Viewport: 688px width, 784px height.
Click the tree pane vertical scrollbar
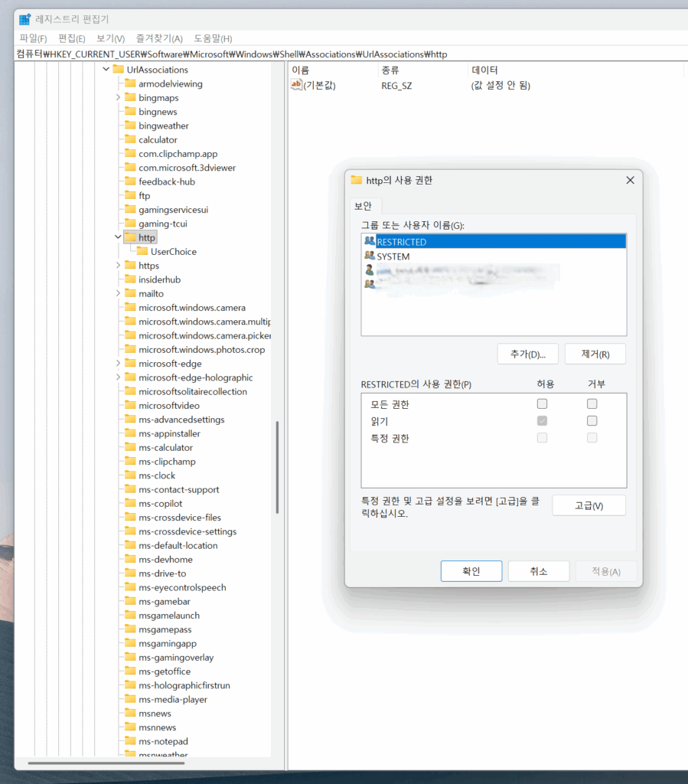click(x=277, y=467)
